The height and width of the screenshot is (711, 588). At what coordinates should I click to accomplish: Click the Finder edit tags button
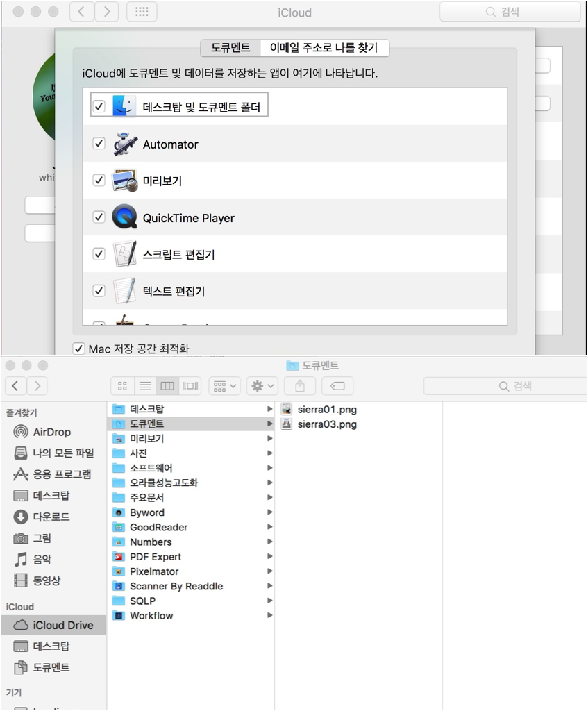coord(338,386)
